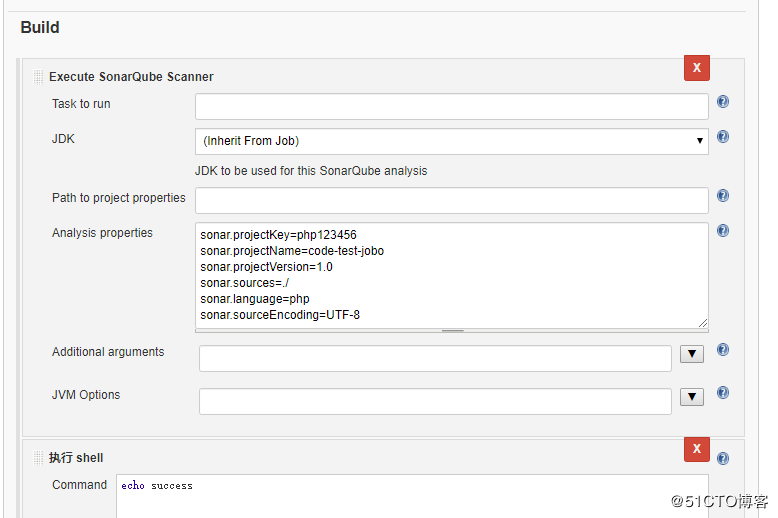Click help icon beside Task to run

[x=723, y=102]
